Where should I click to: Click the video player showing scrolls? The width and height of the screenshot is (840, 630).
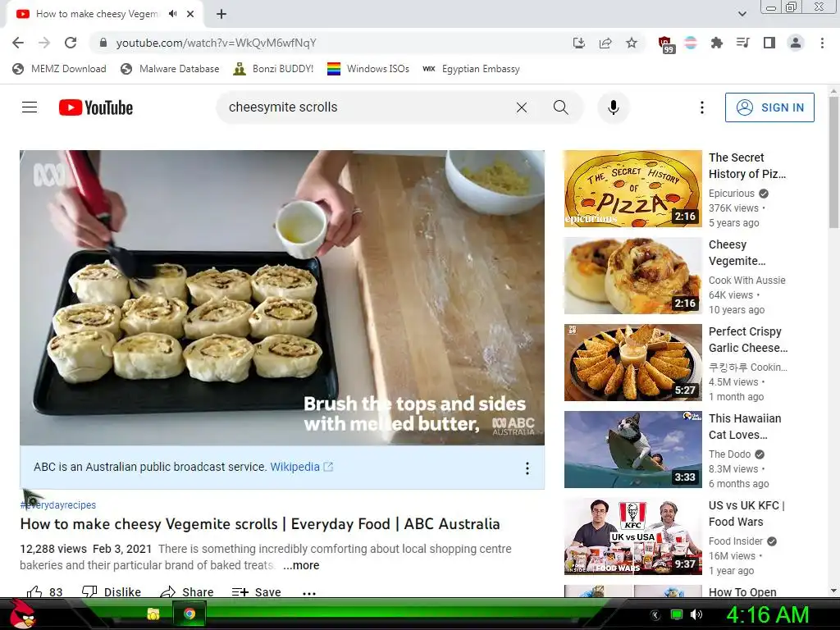pyautogui.click(x=282, y=297)
